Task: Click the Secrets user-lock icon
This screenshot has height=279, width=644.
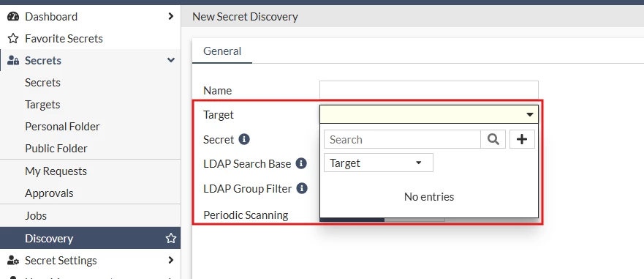Action: (13, 61)
